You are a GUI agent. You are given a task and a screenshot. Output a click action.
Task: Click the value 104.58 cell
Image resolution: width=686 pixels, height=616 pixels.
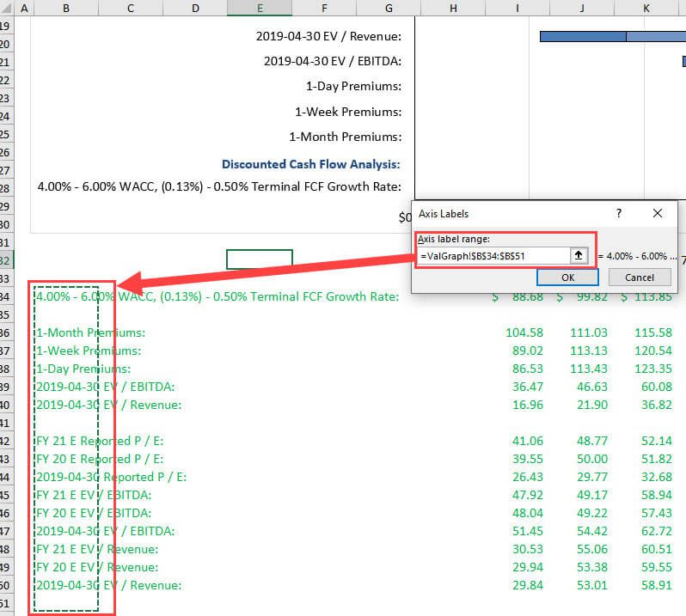tap(524, 332)
